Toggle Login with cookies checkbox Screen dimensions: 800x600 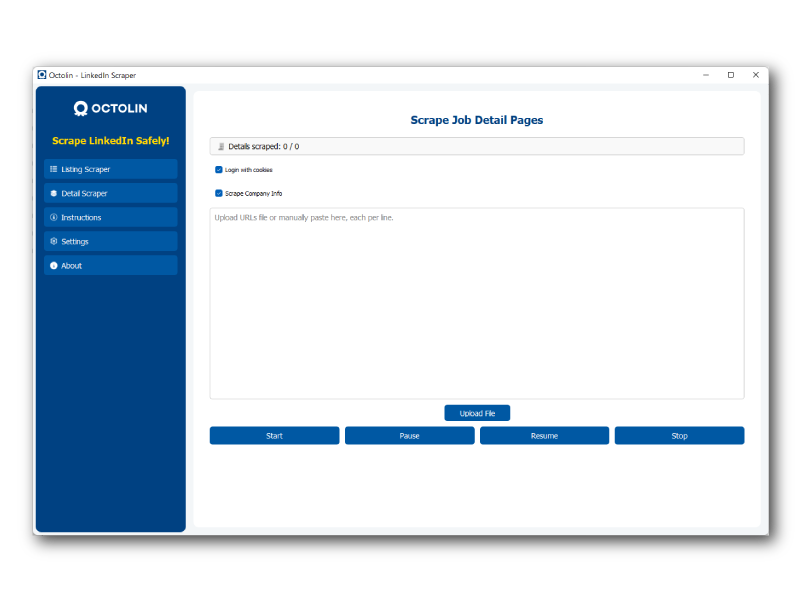pos(219,169)
